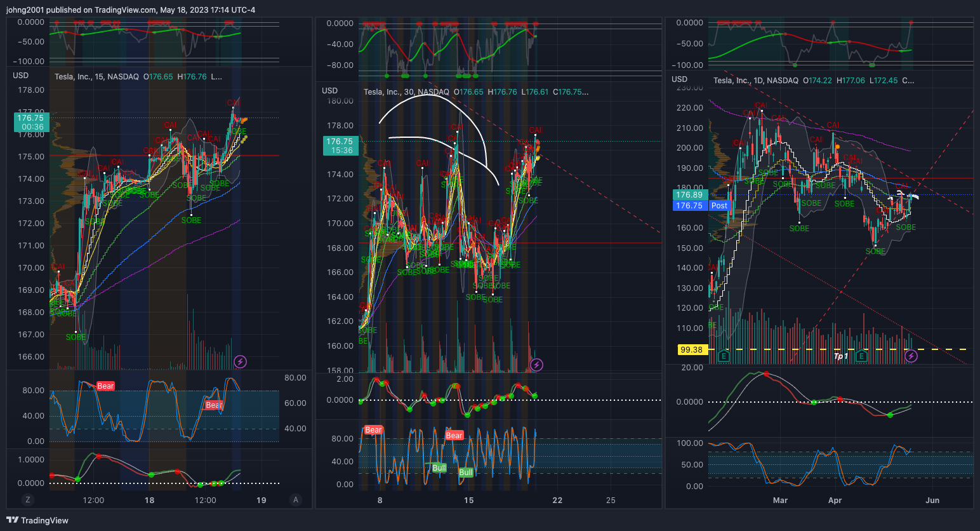Screen dimensions: 980x531
Task: Select the Tesla, Inc., 1D, NASDAQ title
Action: tap(756, 81)
